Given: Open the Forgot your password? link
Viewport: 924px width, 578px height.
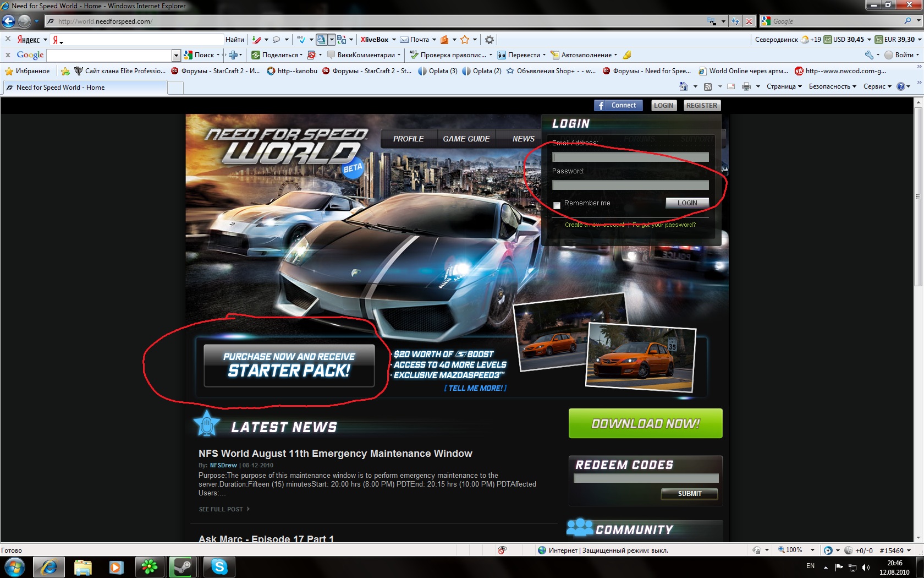Looking at the screenshot, I should [664, 225].
